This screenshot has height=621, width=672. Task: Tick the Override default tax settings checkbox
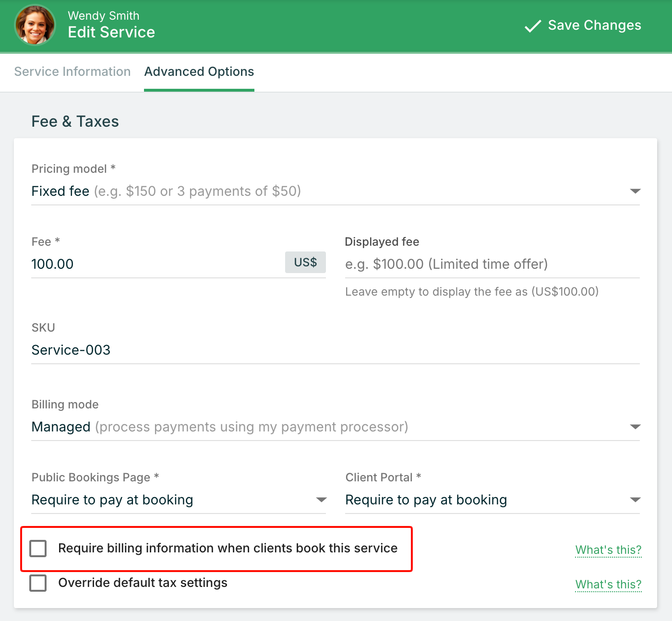tap(38, 583)
